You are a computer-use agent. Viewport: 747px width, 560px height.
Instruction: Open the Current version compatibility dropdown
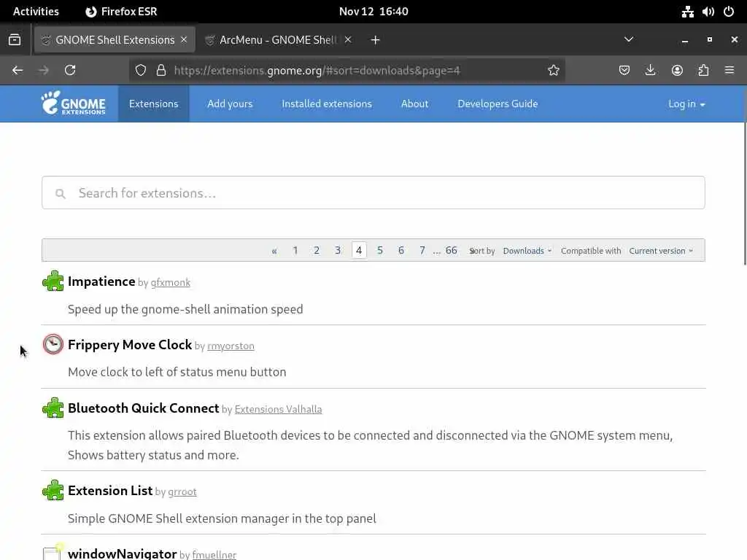661,251
